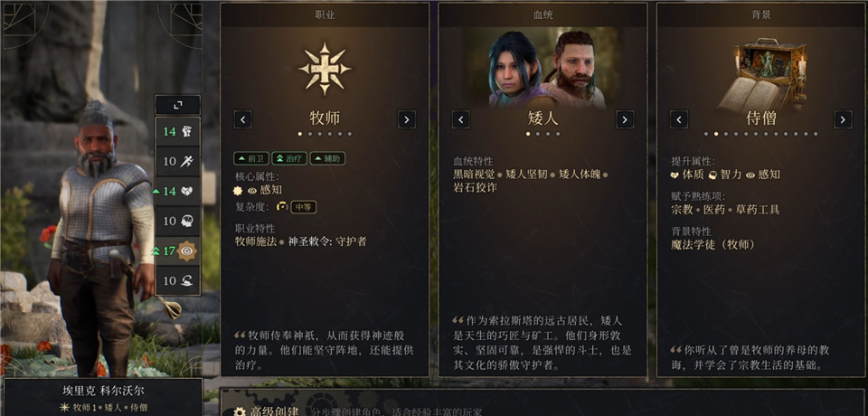
Task: Open the 背景 panel header
Action: [x=761, y=15]
